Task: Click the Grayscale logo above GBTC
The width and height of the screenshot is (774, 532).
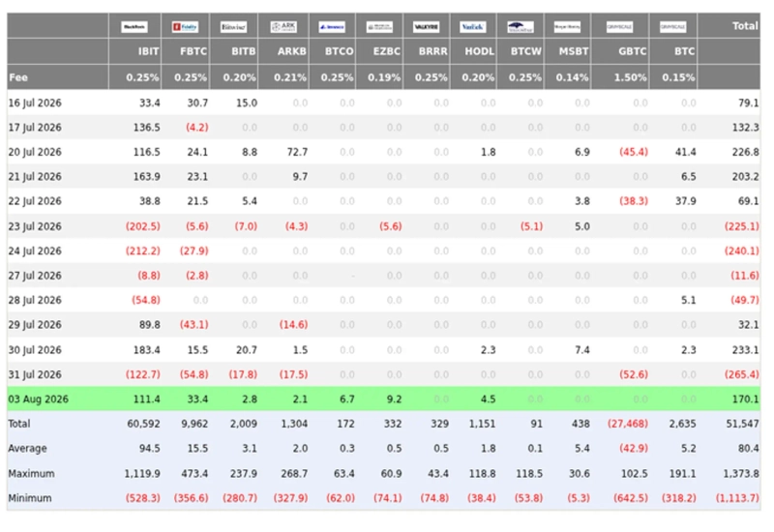Action: pyautogui.click(x=619, y=27)
